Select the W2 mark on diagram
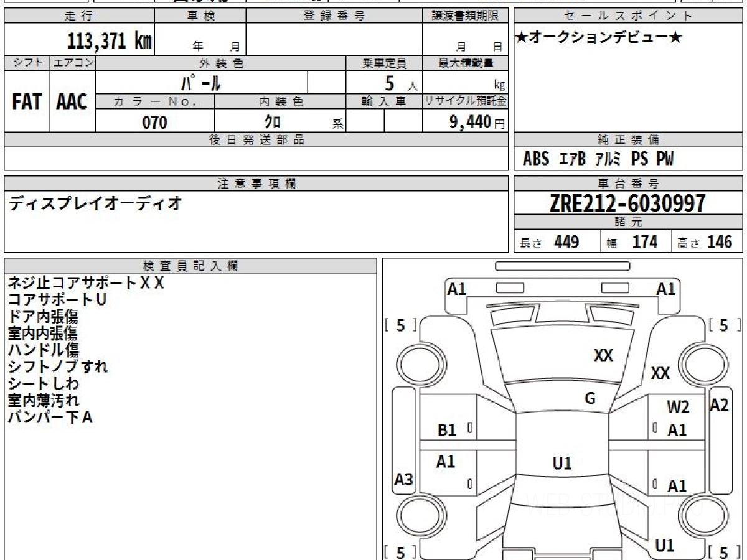The width and height of the screenshot is (747, 560). tap(679, 408)
